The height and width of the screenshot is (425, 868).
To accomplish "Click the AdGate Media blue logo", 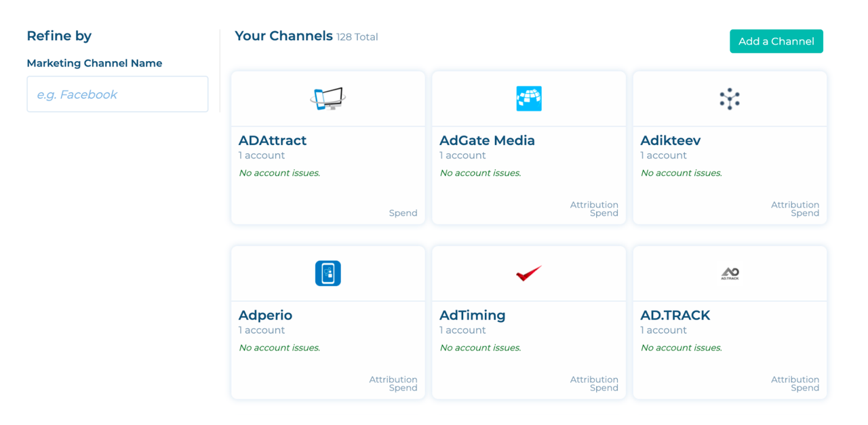I will 528,99.
